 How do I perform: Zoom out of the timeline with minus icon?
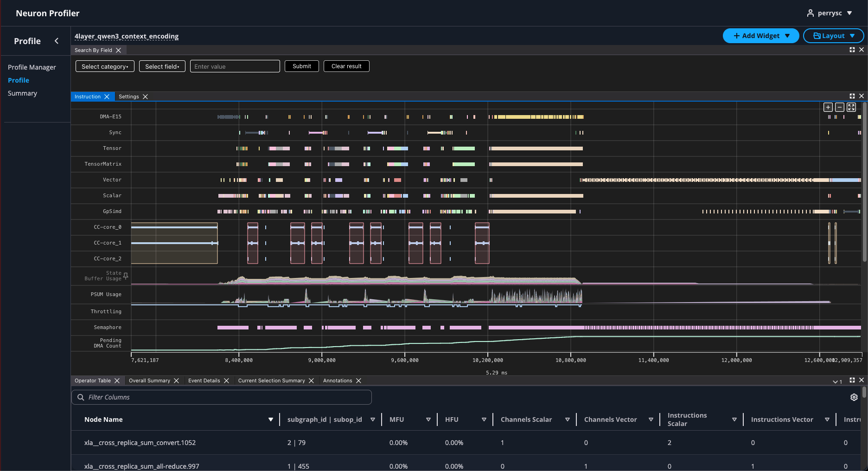pyautogui.click(x=840, y=107)
